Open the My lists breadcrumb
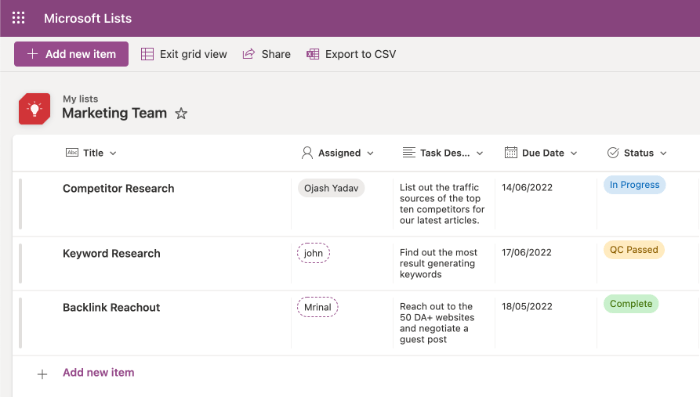700x397 pixels. pos(80,99)
